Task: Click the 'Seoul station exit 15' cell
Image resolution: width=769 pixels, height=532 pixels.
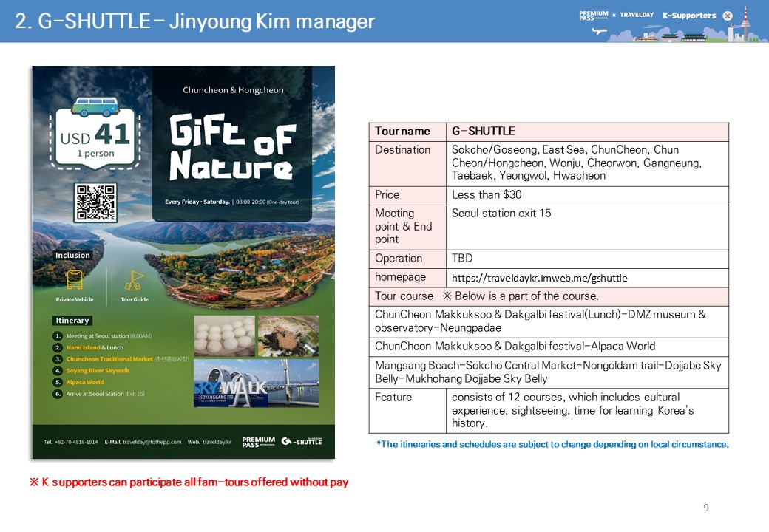Action: 588,228
